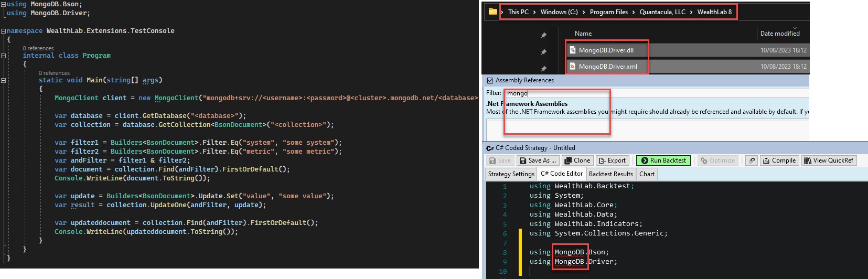Click the C# Coded Strategy window icon
This screenshot has height=279, width=868.
point(490,148)
